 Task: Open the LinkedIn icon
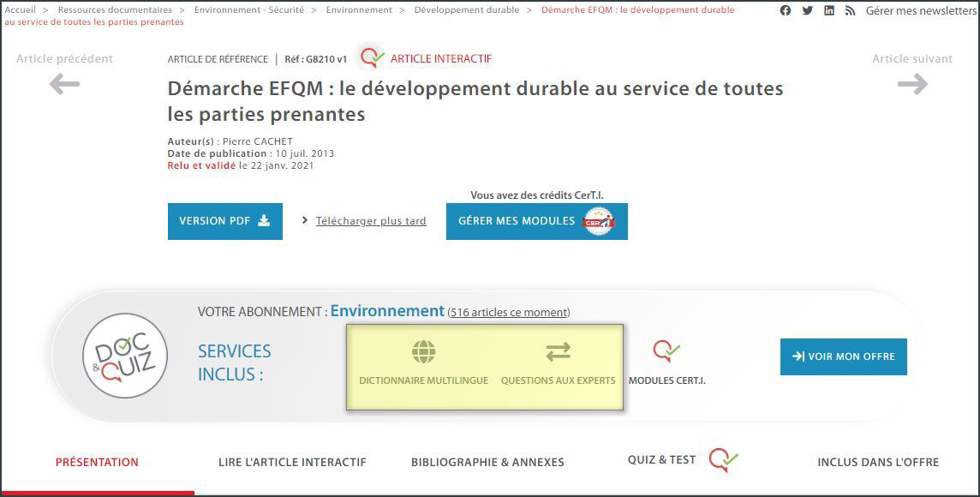[x=829, y=11]
